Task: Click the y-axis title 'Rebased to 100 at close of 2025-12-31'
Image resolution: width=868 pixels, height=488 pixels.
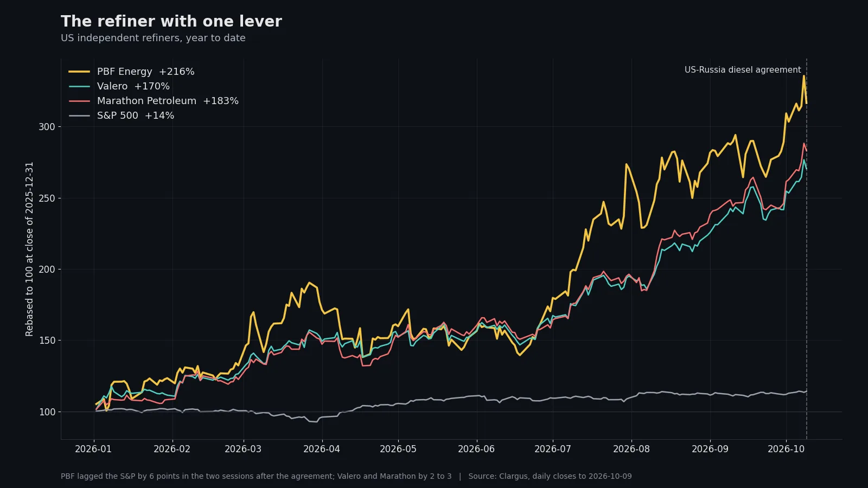Action: click(x=29, y=249)
